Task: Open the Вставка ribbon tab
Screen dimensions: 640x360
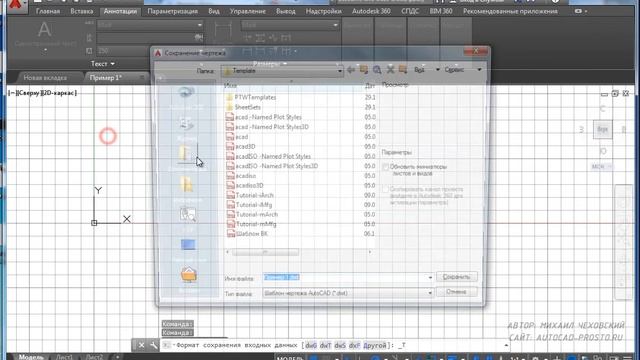Action: 82,11
